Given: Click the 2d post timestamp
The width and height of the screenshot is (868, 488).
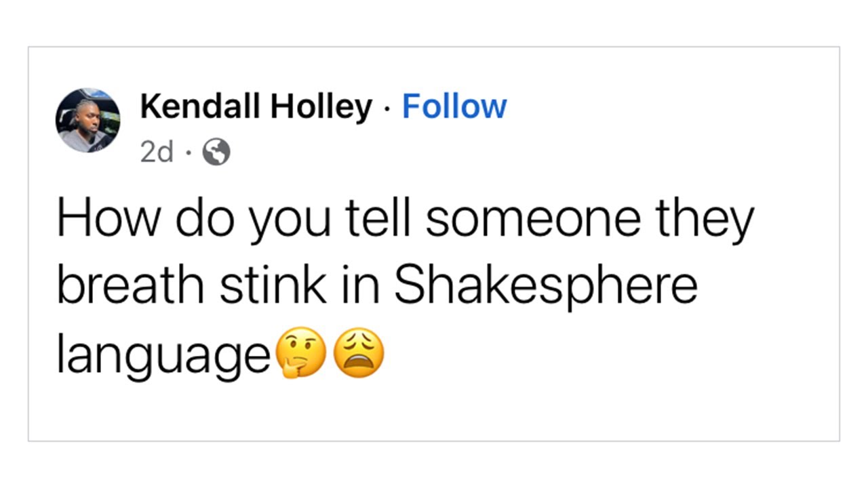Looking at the screenshot, I should click(x=157, y=152).
